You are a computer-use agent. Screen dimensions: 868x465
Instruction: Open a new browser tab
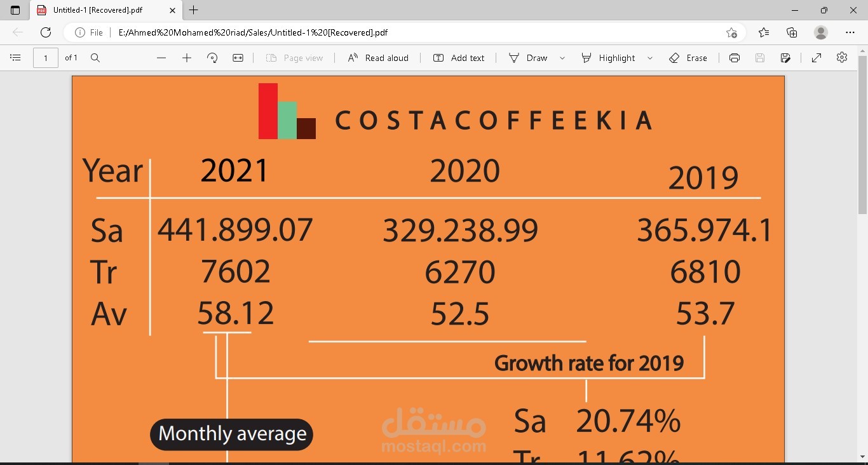[x=194, y=10]
